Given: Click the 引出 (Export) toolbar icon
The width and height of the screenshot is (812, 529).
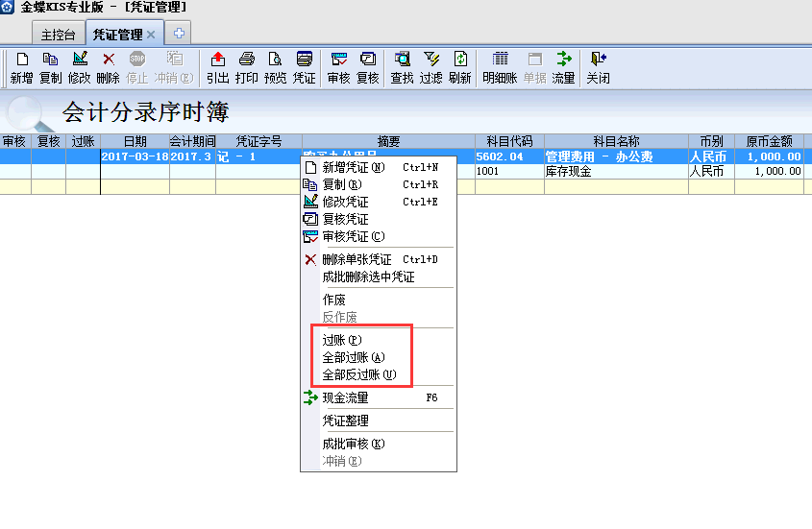Looking at the screenshot, I should pyautogui.click(x=217, y=66).
